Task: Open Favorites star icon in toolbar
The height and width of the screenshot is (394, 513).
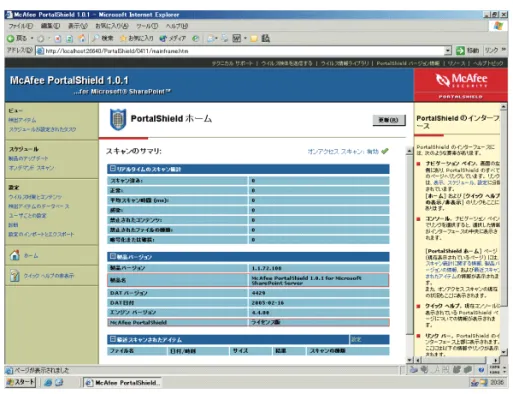Action: [x=123, y=38]
